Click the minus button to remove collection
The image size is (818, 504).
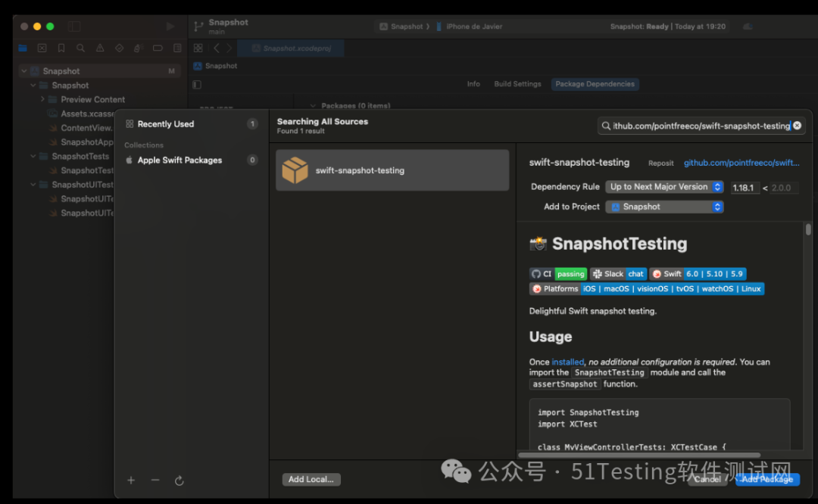(155, 480)
